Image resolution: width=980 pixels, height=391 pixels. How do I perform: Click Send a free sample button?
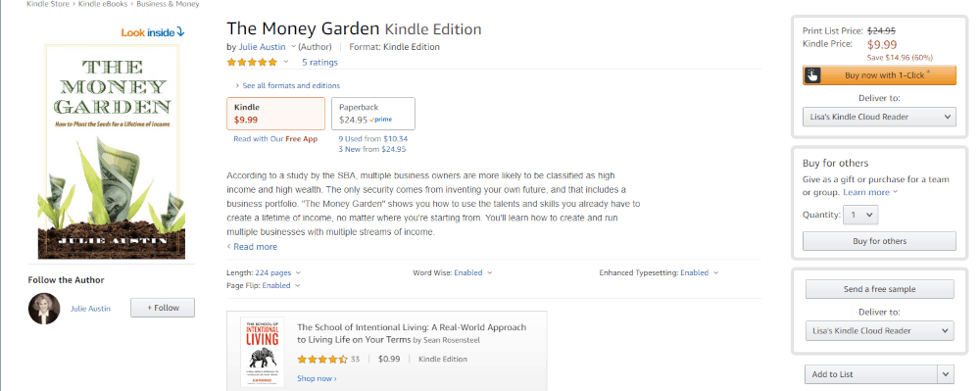click(x=879, y=289)
